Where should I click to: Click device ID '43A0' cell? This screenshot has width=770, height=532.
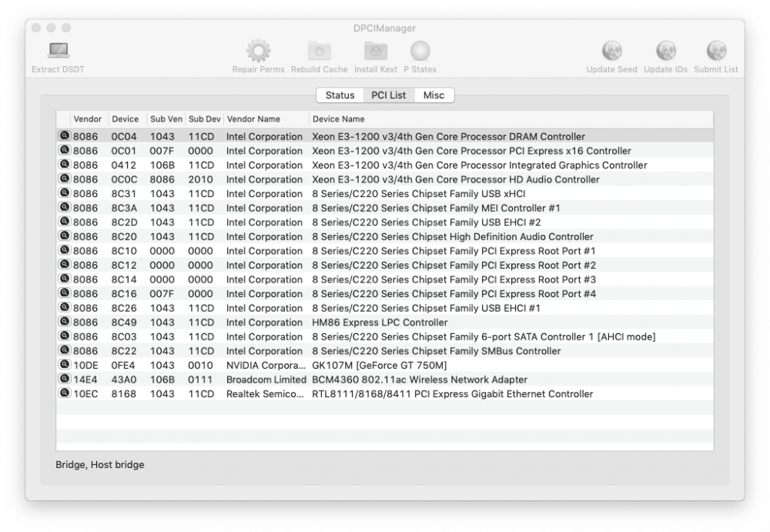click(124, 380)
